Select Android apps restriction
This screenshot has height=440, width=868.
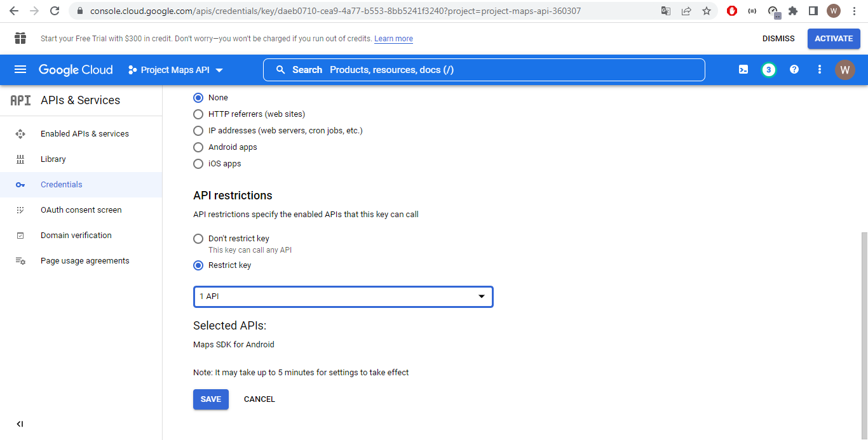pos(198,147)
